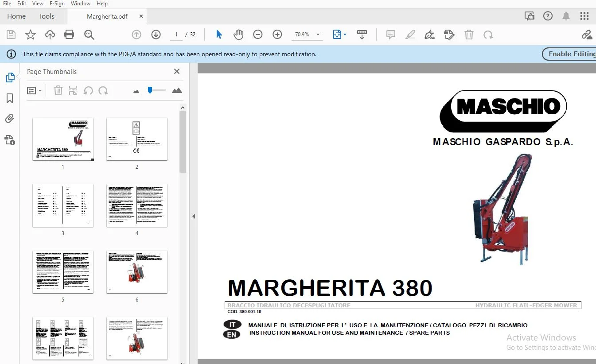Rotate thumbnails clockwise
The width and height of the screenshot is (596, 364).
103,91
